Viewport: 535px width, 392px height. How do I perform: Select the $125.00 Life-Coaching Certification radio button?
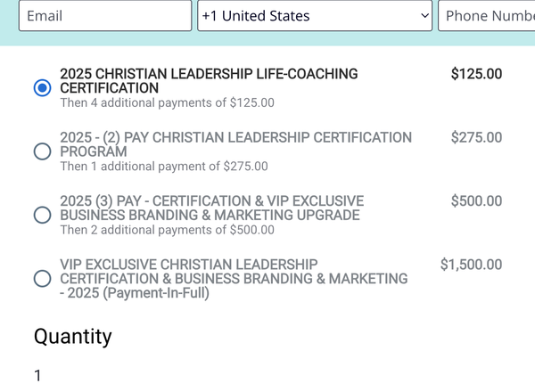click(x=42, y=87)
